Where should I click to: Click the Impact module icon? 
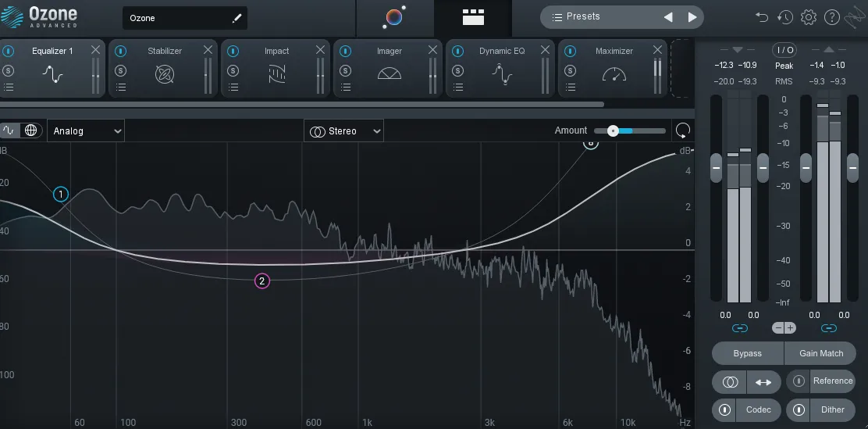pos(277,73)
